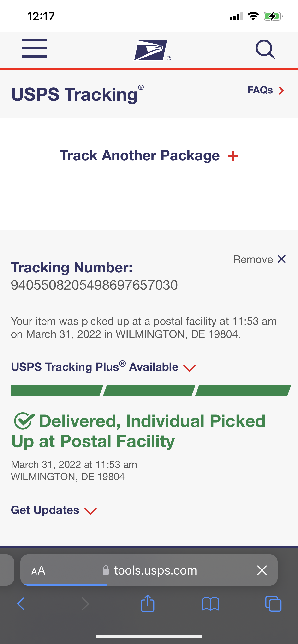Remove this tracking number
Image resolution: width=298 pixels, height=644 pixels.
pos(259,259)
